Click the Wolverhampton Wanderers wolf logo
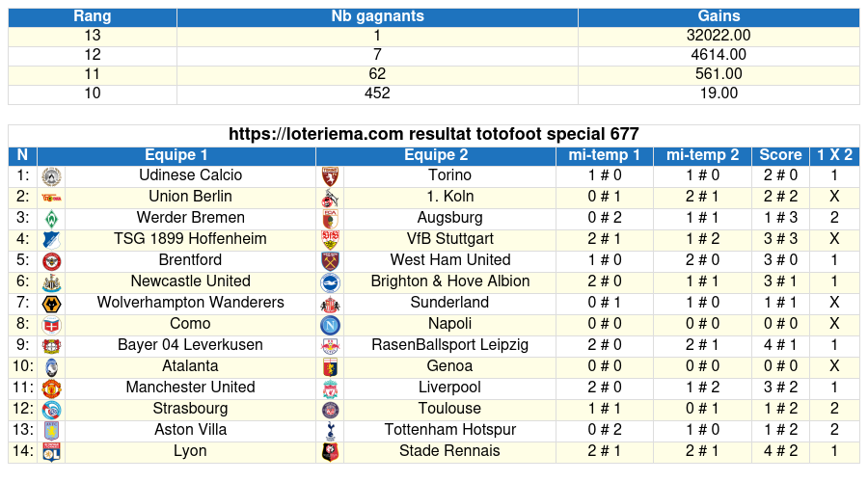868x482 pixels. (x=51, y=304)
